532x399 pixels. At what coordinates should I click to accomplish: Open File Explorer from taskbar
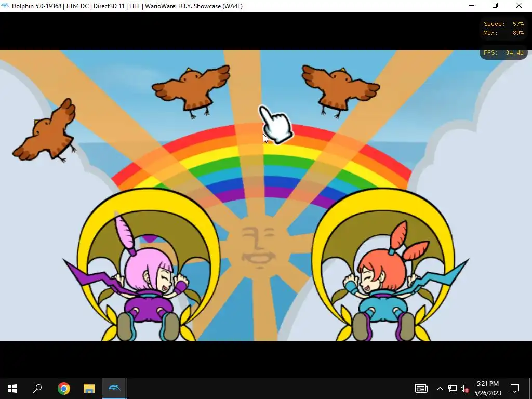coord(89,389)
